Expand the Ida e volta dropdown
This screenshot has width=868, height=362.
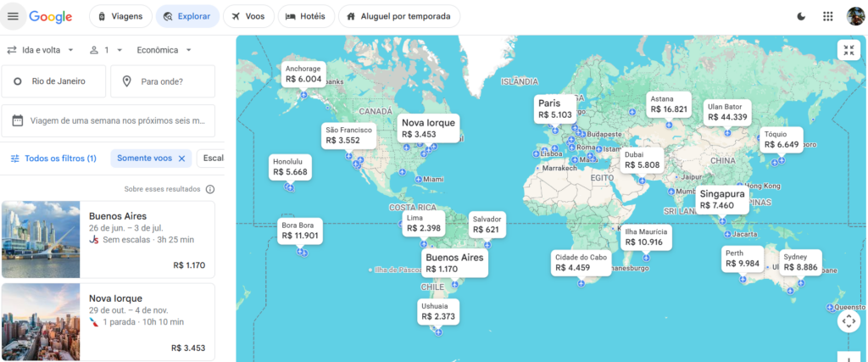[x=40, y=50]
